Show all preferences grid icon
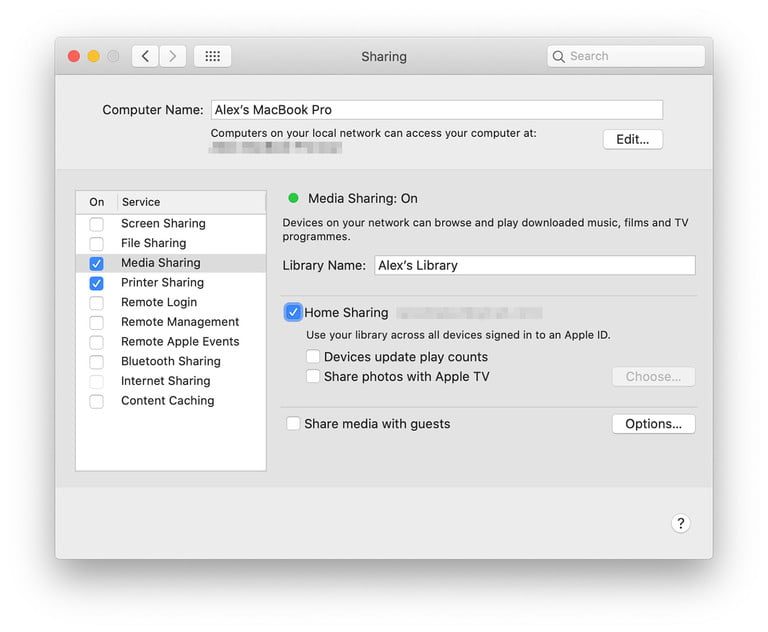The height and width of the screenshot is (632, 768). pos(212,57)
